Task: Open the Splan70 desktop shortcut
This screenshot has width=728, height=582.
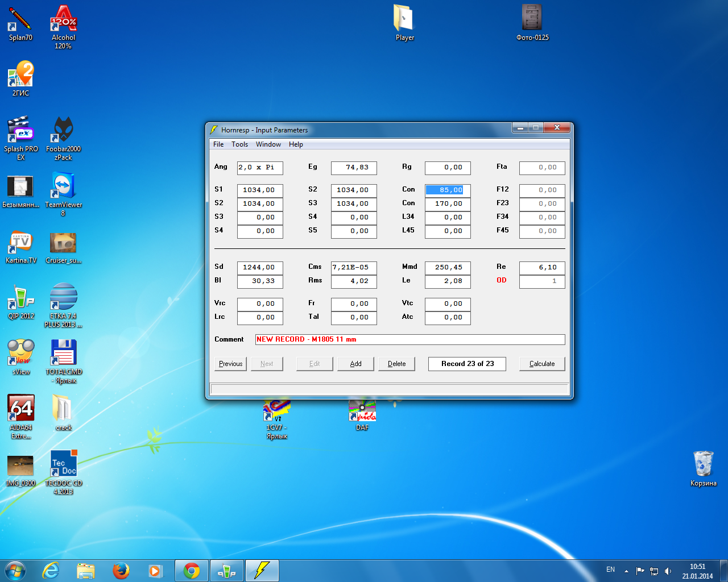Action: tap(20, 24)
